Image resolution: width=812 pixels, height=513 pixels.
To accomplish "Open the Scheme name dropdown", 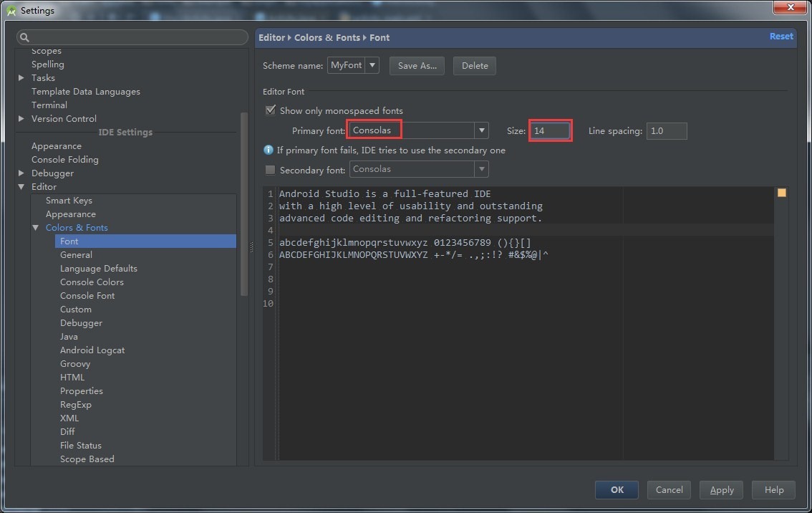I will [373, 65].
